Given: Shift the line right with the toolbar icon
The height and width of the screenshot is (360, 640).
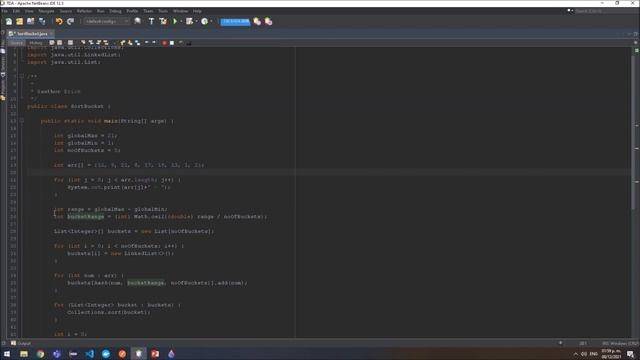Looking at the screenshot, I should tap(154, 42).
